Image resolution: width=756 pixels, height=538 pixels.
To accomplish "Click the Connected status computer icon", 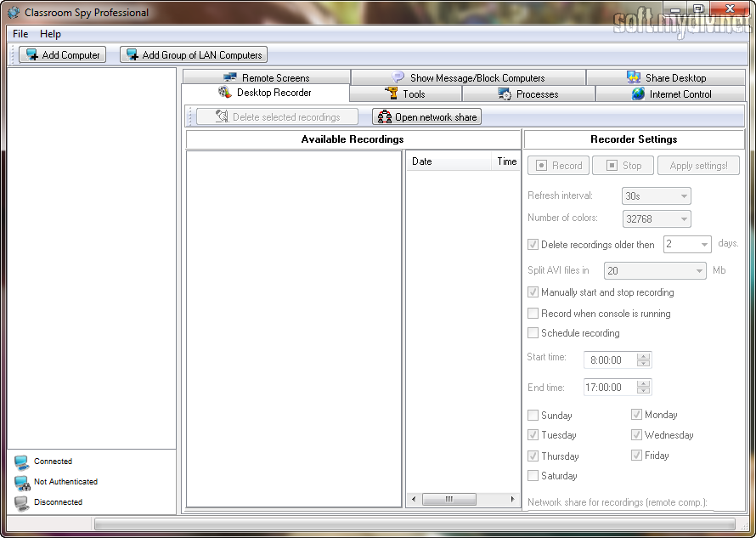I will tap(22, 462).
